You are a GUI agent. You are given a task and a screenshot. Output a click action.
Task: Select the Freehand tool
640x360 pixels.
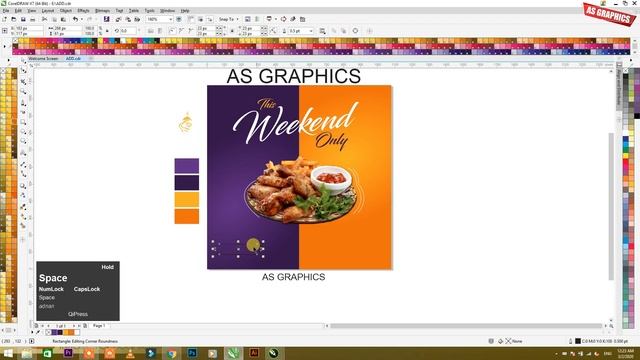pyautogui.click(x=23, y=102)
